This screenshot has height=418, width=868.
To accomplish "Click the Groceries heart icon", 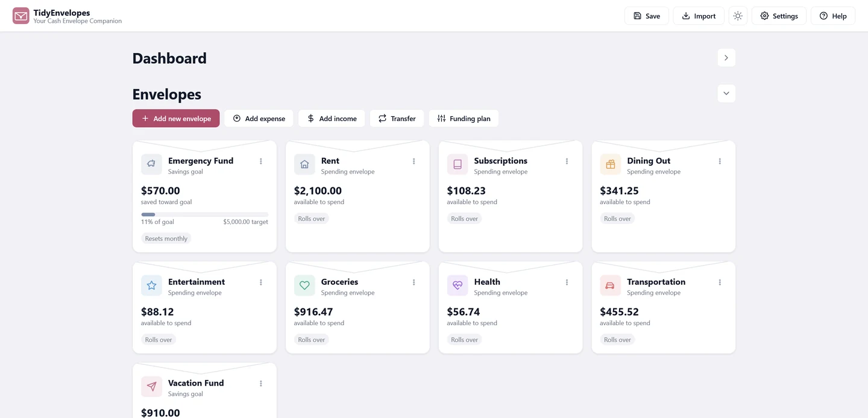I will coord(304,285).
